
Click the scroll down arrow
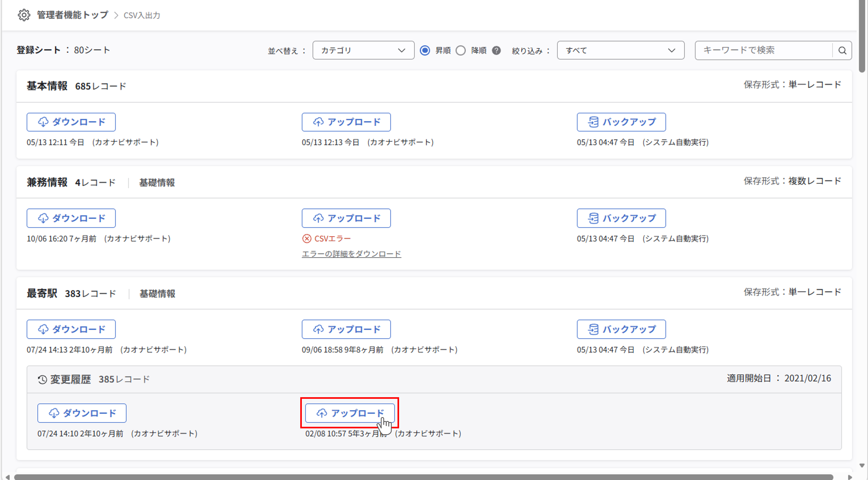point(862,466)
